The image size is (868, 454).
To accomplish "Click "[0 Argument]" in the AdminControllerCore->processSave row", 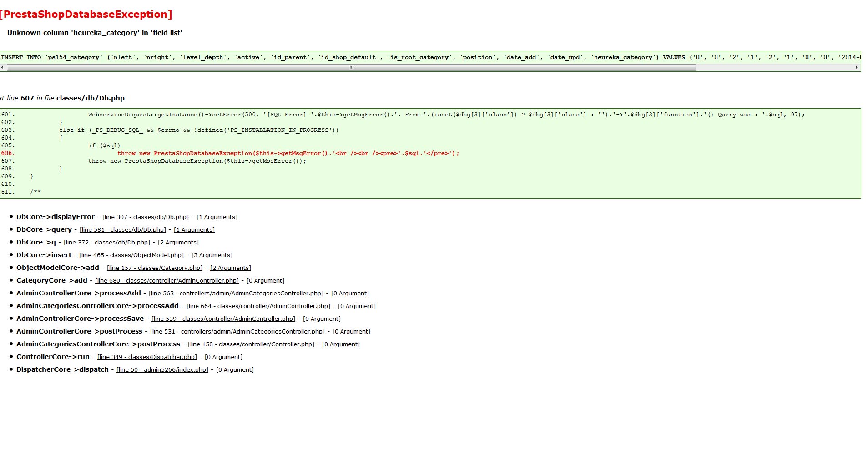I will tap(322, 319).
